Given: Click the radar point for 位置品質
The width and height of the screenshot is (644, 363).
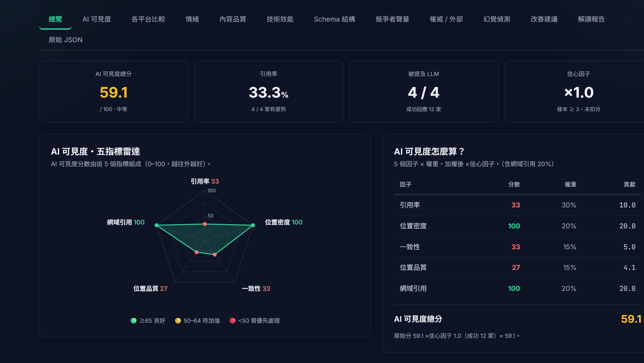Looking at the screenshot, I should tap(196, 252).
